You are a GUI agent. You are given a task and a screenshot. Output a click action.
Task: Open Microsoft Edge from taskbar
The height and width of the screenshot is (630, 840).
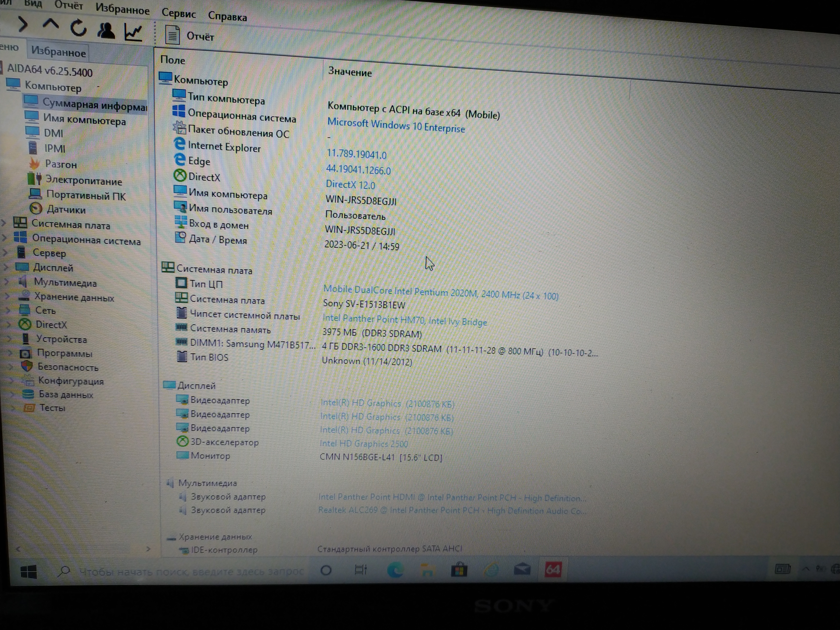[395, 570]
